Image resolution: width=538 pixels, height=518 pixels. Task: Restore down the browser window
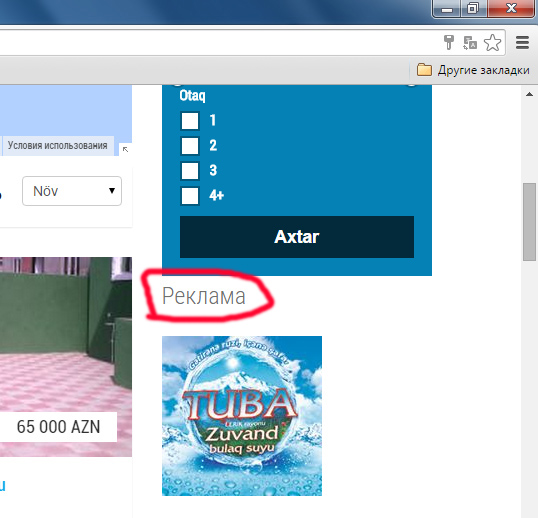coord(472,8)
